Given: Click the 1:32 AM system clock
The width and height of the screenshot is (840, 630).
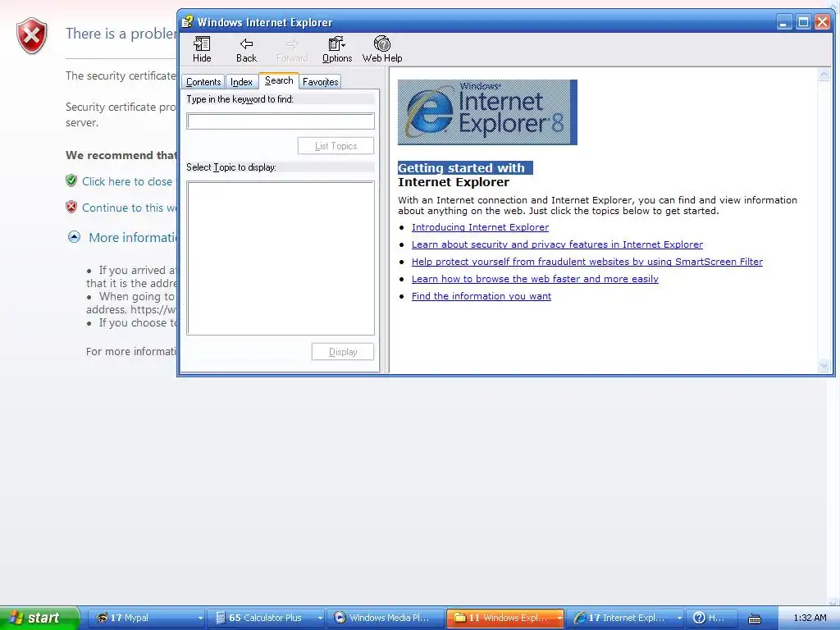Looking at the screenshot, I should click(x=810, y=618).
